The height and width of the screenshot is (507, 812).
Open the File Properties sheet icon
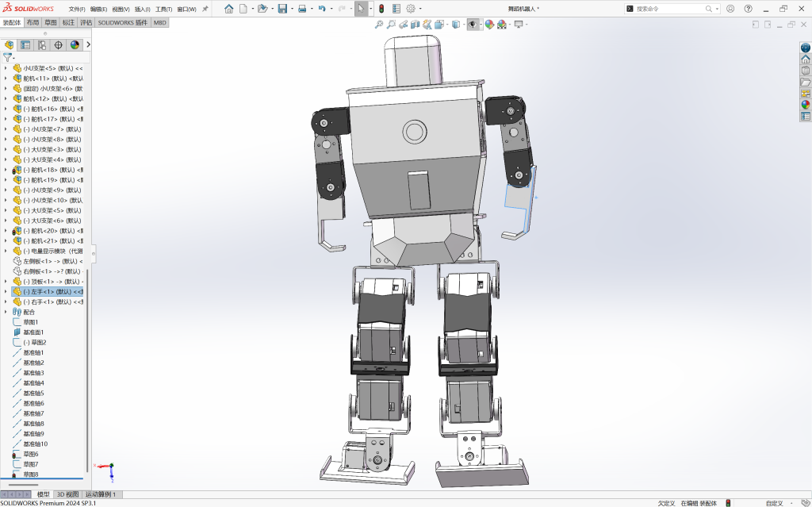pyautogui.click(x=396, y=9)
